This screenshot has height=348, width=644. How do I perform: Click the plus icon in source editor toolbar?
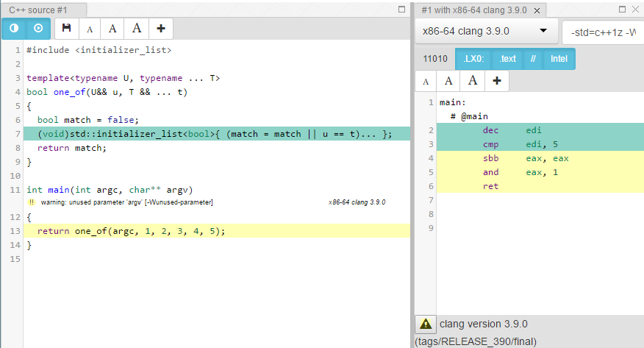pos(161,29)
